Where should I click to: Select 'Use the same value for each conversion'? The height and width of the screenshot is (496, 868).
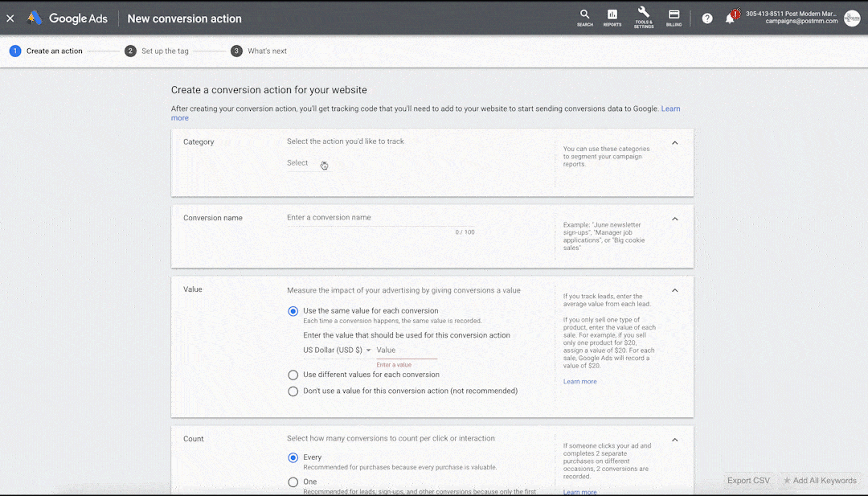293,311
